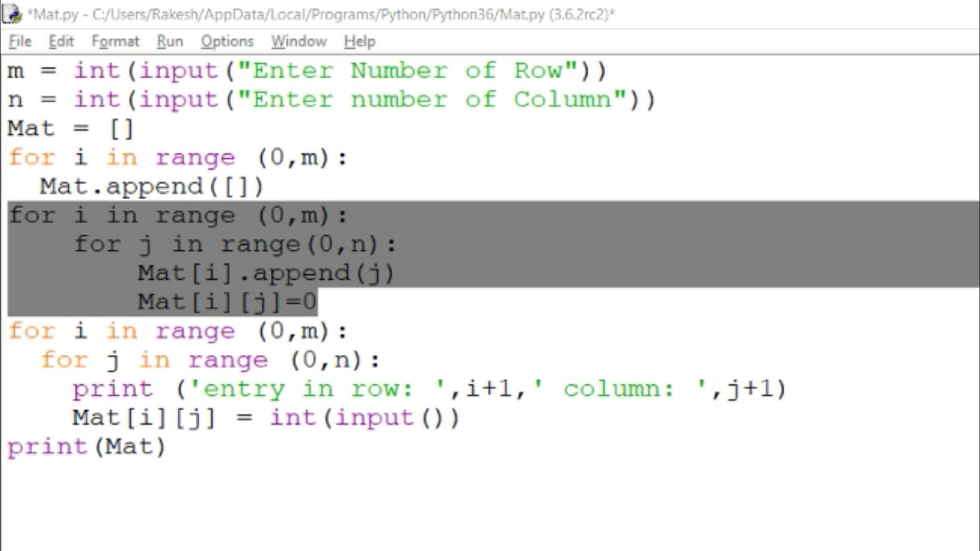This screenshot has width=980, height=551.
Task: Open the File menu
Action: point(19,41)
